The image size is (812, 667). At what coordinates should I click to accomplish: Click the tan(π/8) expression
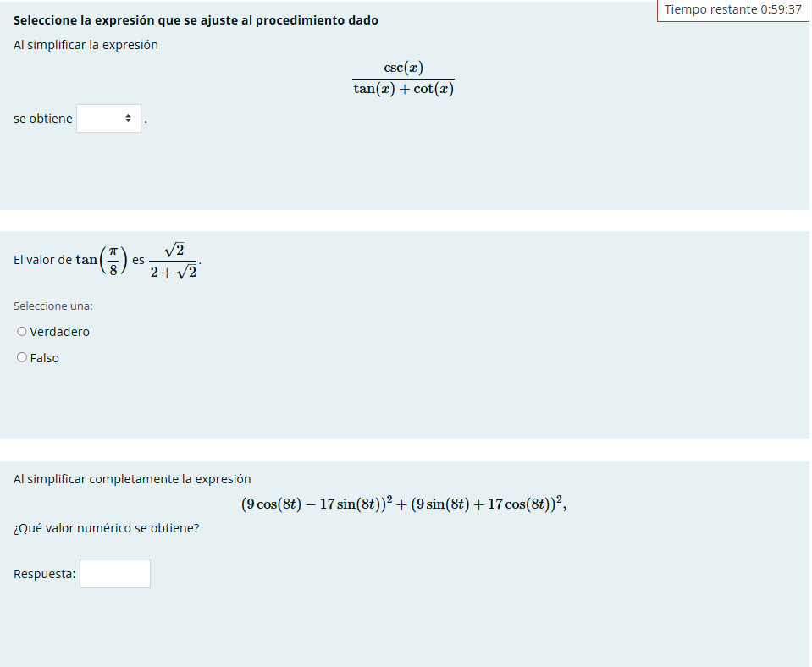(x=102, y=260)
